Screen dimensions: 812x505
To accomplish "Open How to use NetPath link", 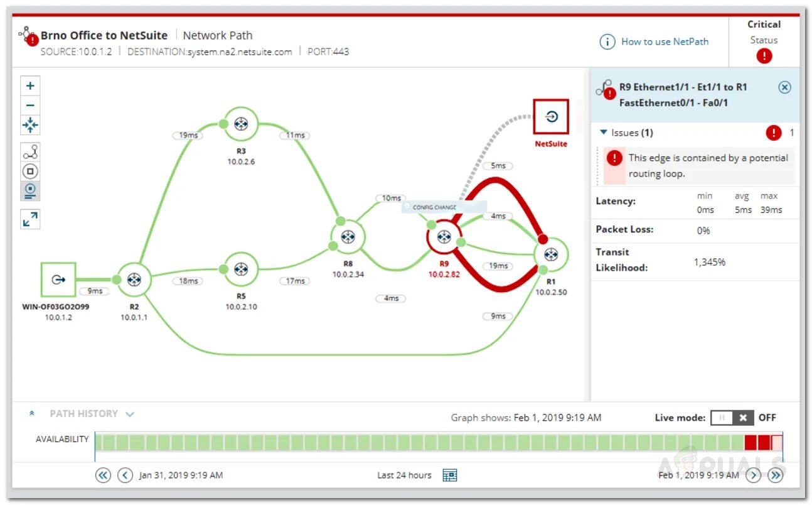I will pyautogui.click(x=665, y=41).
